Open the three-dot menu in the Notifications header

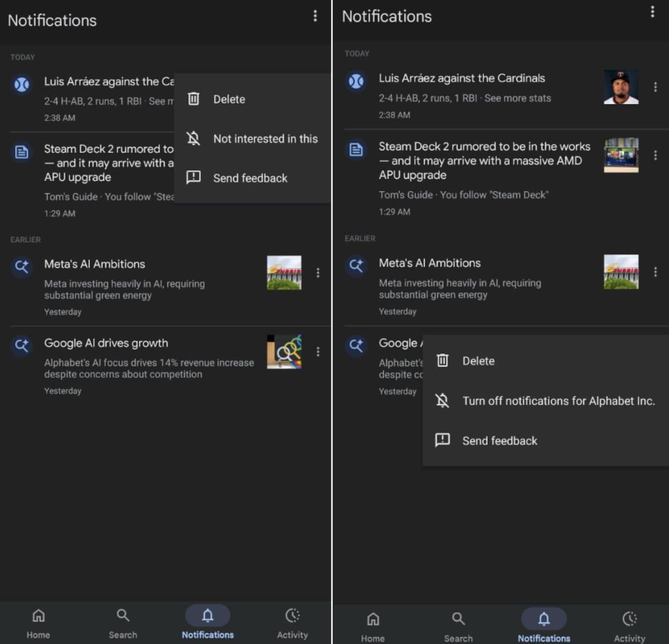[x=315, y=16]
